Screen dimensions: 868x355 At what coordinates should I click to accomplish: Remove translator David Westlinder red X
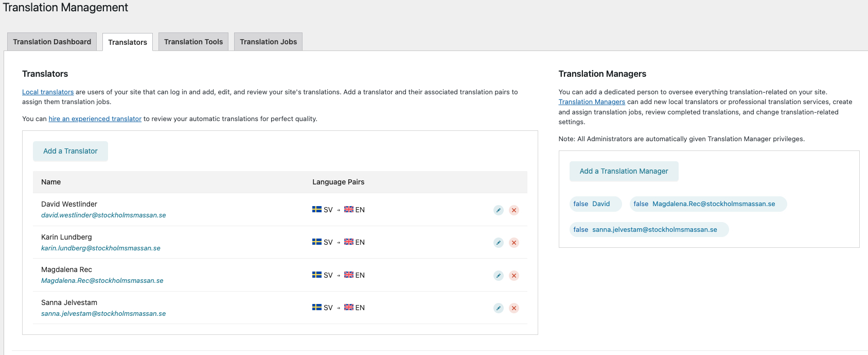click(x=513, y=210)
